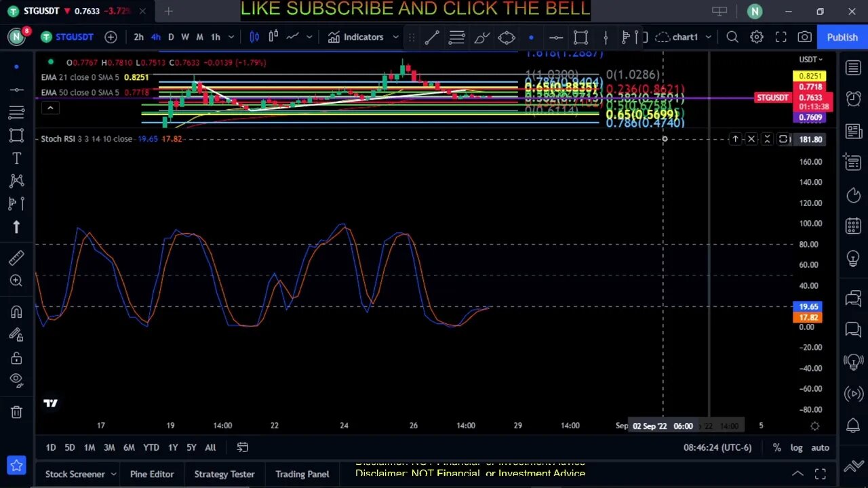Select the 4h timeframe
Image resolution: width=868 pixels, height=488 pixels.
coord(155,37)
